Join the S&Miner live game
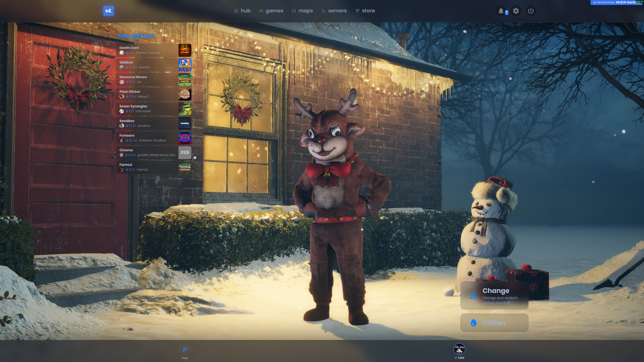 [x=148, y=65]
